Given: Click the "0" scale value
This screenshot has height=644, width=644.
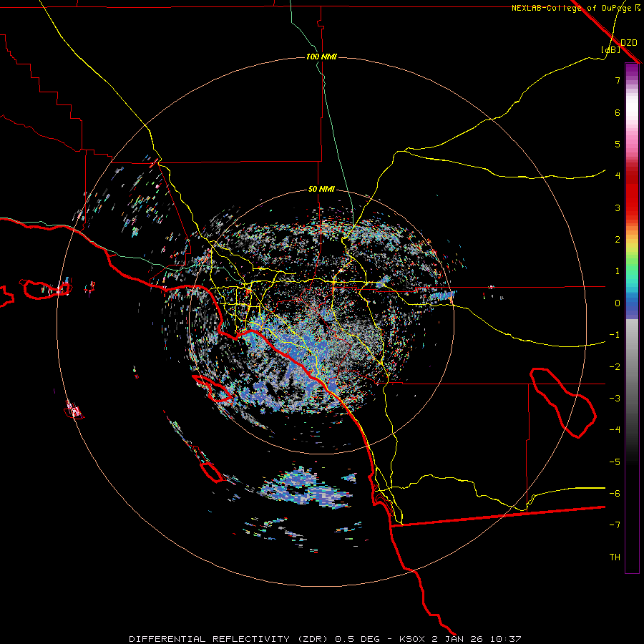Looking at the screenshot, I should coord(618,303).
